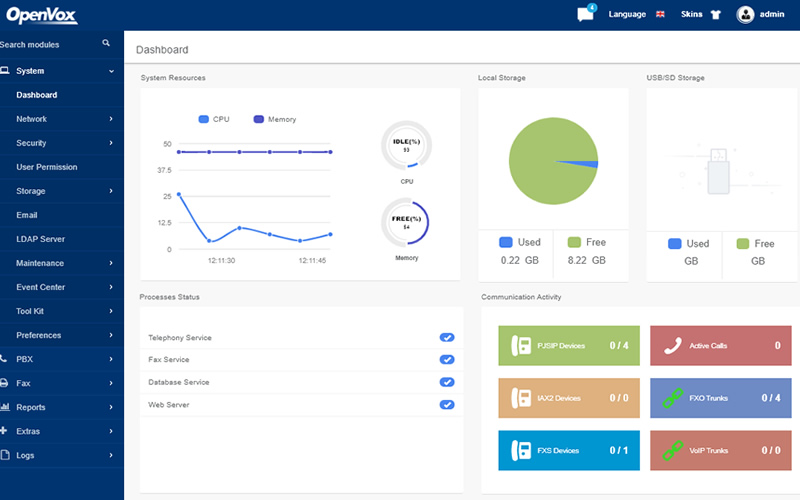Click the CPU idle gauge
The image size is (800, 500).
click(407, 145)
